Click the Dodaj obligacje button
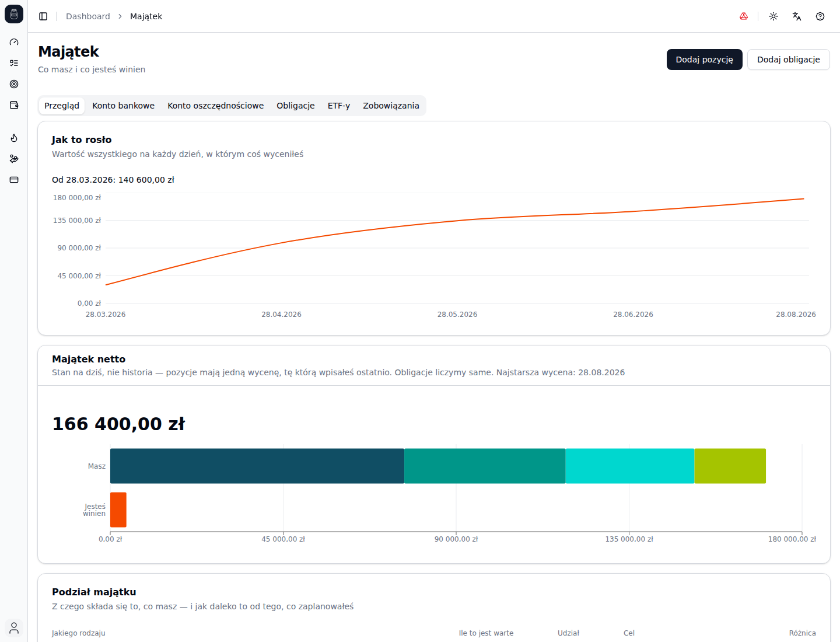 pos(789,60)
